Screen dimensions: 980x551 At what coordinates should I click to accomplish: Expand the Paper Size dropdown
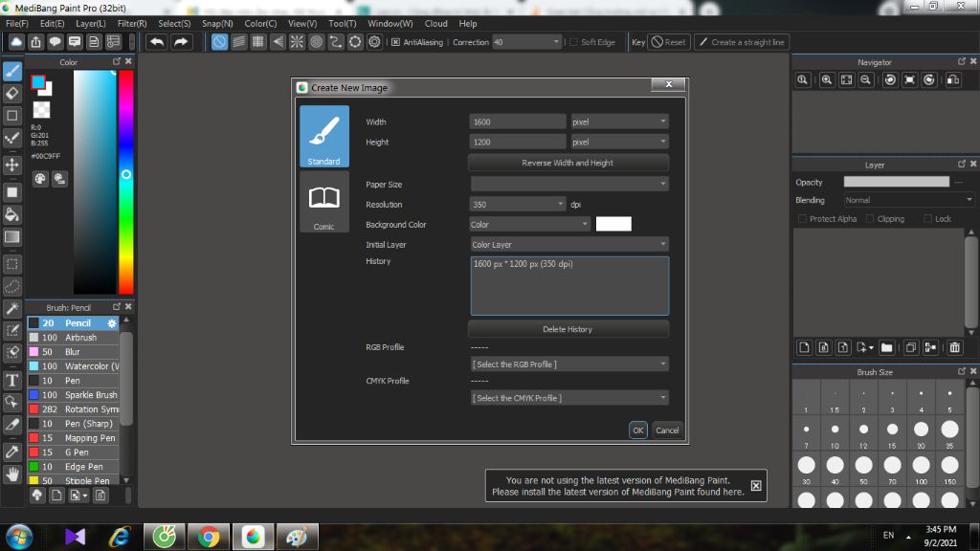569,184
